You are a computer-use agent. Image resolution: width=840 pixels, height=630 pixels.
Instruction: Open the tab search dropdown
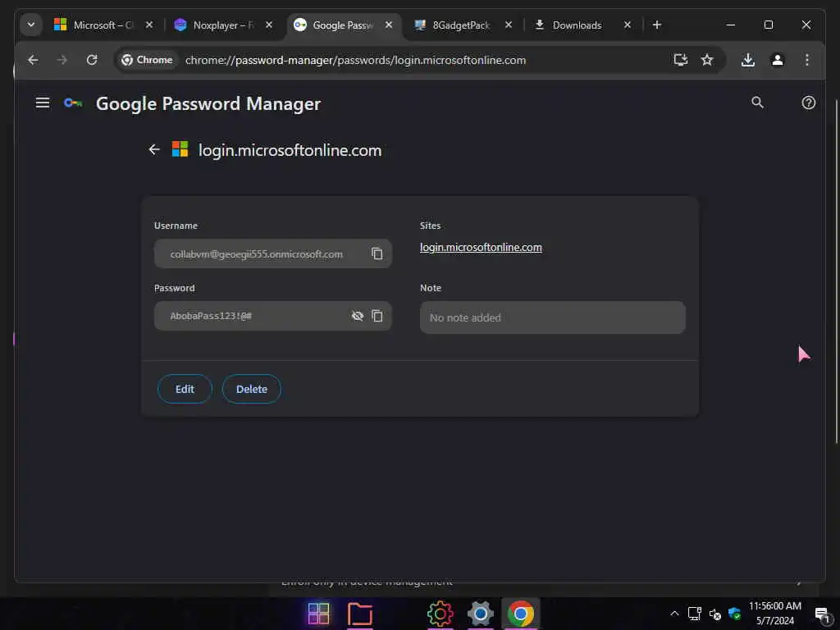[x=31, y=25]
